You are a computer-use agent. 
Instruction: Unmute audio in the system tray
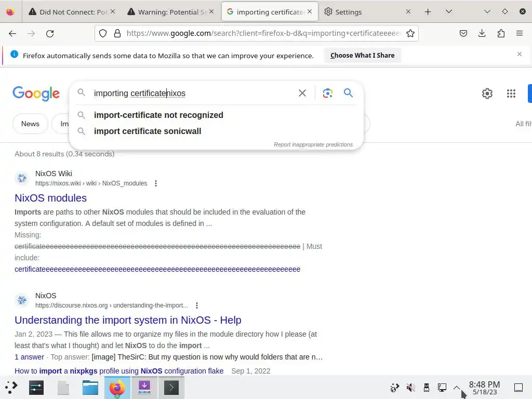[x=410, y=388]
